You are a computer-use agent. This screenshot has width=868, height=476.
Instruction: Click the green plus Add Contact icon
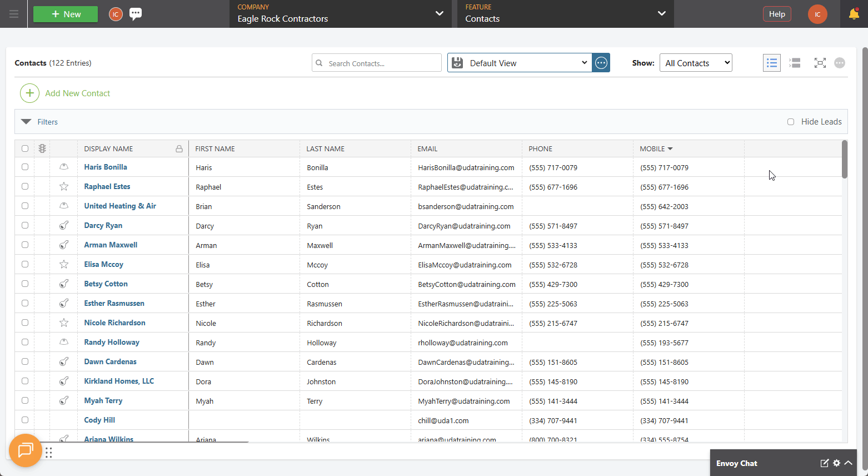pos(30,93)
